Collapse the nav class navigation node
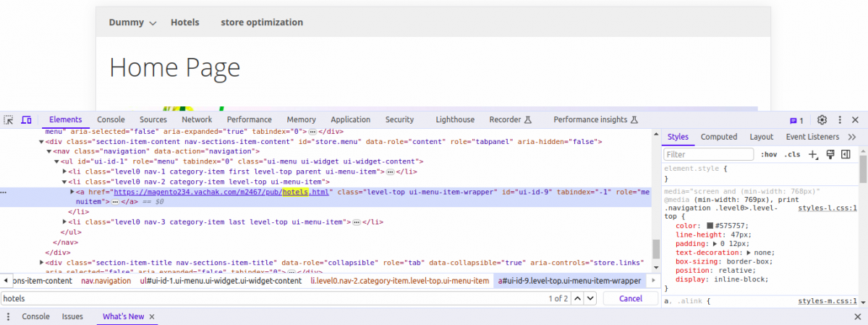The height and width of the screenshot is (325, 868). pos(49,151)
